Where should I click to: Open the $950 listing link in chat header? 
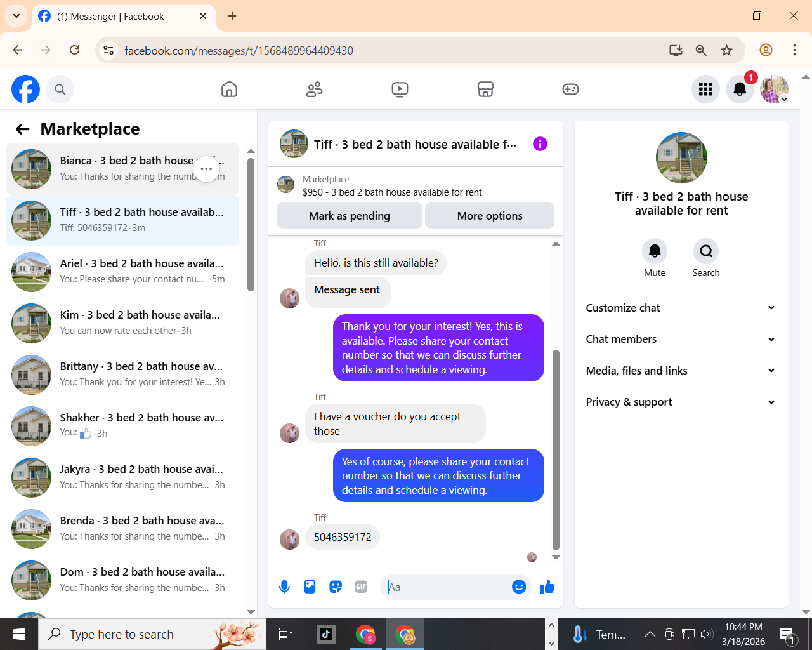tap(392, 192)
